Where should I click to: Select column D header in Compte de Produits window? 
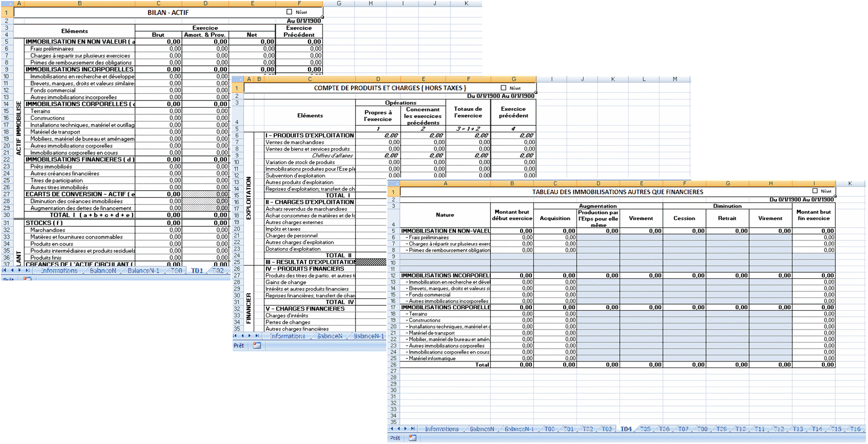378,79
